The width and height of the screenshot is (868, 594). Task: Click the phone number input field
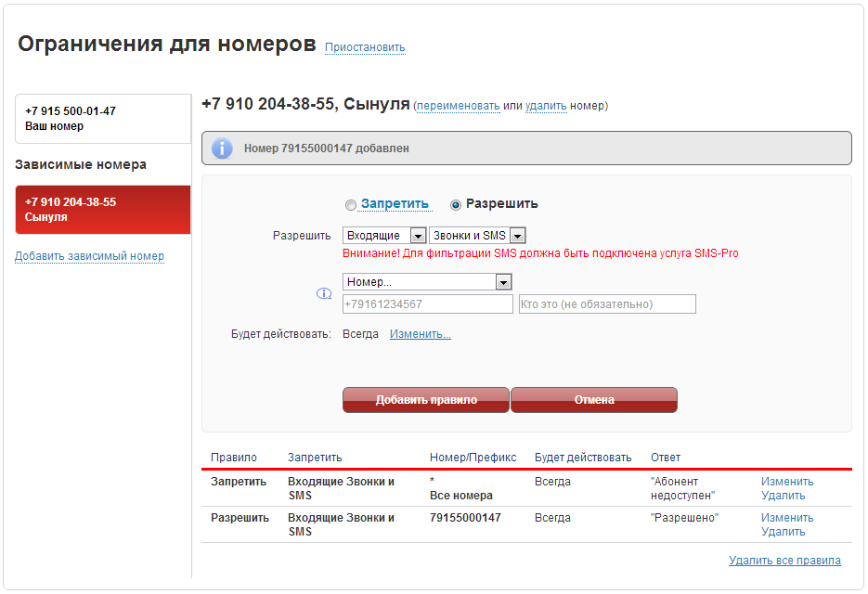coord(427,304)
